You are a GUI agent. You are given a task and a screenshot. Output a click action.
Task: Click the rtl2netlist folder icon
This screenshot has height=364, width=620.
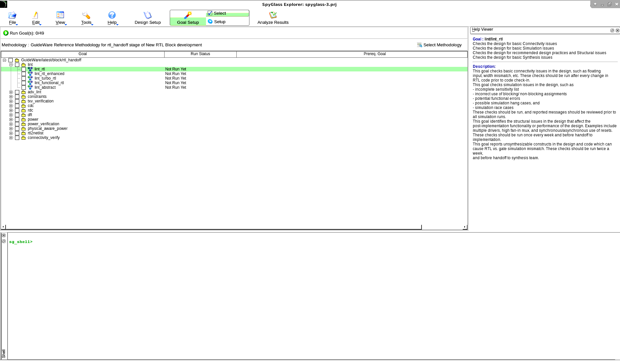24,133
